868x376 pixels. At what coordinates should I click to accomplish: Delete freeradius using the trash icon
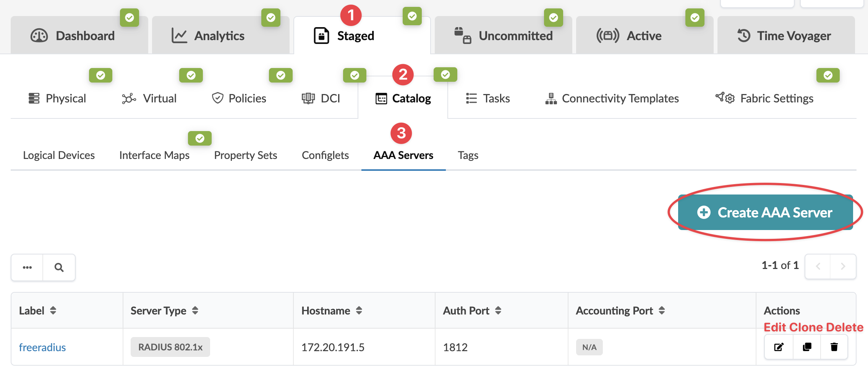point(834,347)
